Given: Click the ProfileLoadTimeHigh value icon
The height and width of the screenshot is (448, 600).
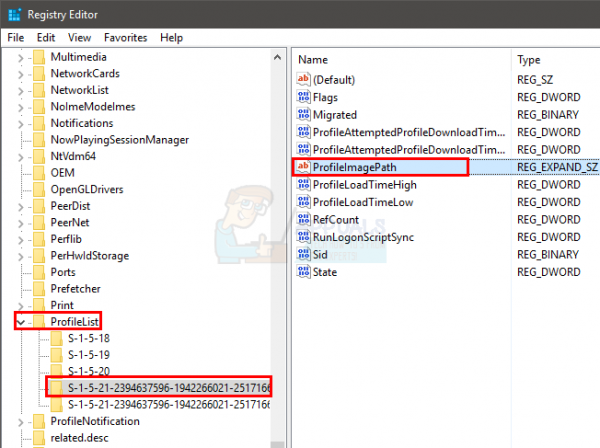Looking at the screenshot, I should [x=303, y=184].
